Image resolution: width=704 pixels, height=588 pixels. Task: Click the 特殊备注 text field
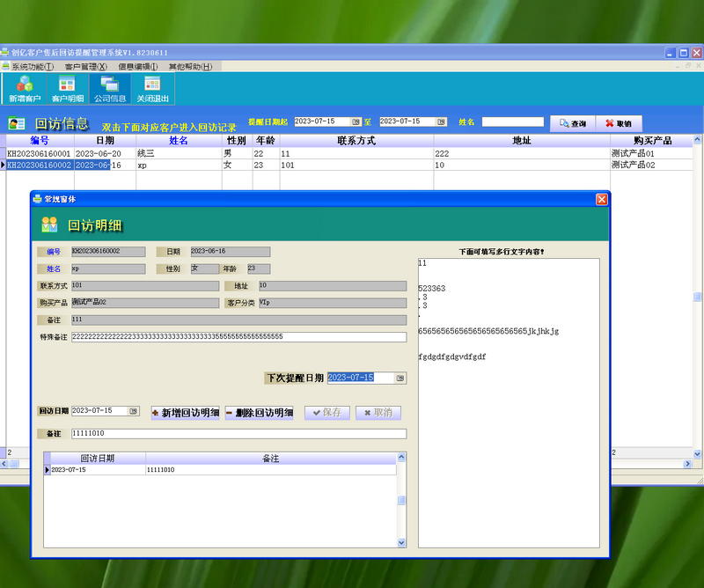tap(238, 337)
